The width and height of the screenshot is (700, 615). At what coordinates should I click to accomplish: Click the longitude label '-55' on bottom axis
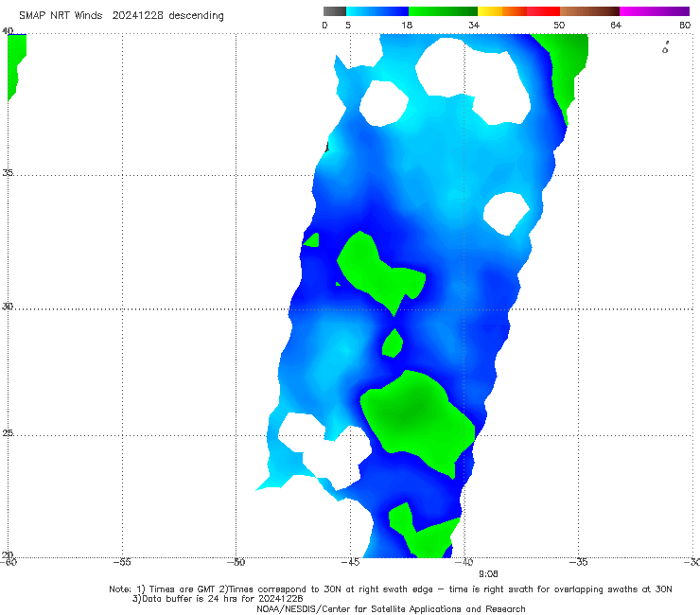[122, 562]
